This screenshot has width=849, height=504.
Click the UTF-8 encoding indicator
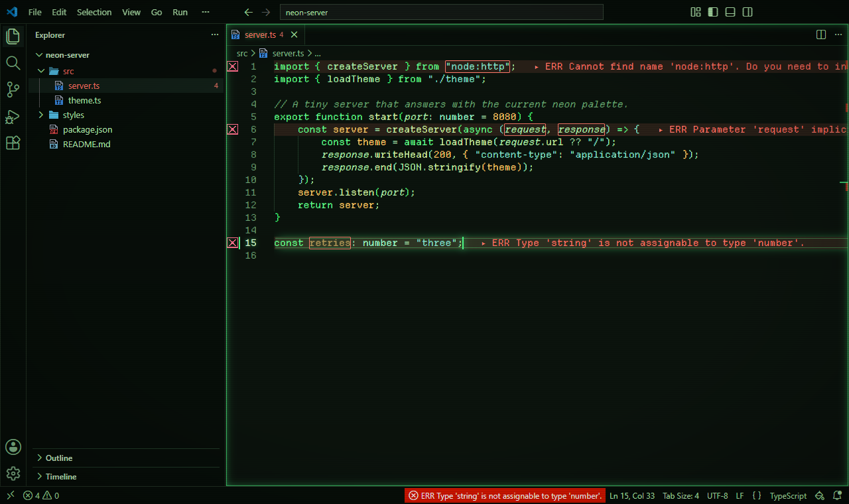click(717, 495)
